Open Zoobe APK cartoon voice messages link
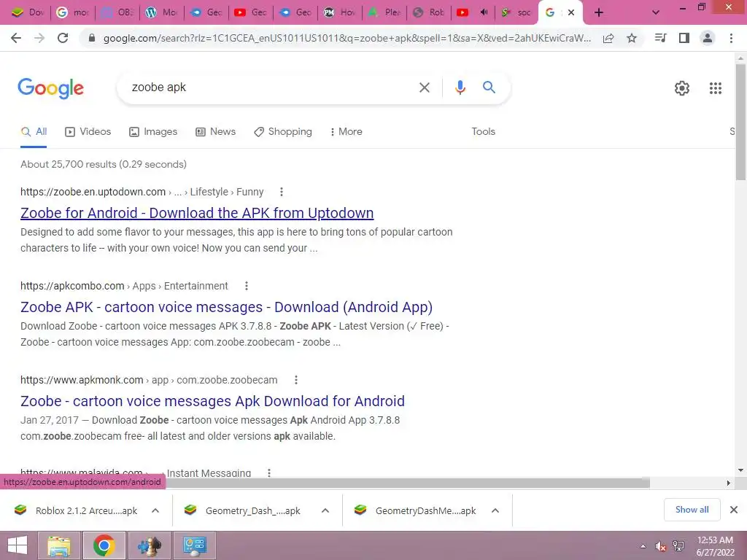Screen dimensions: 747x560 [226, 307]
